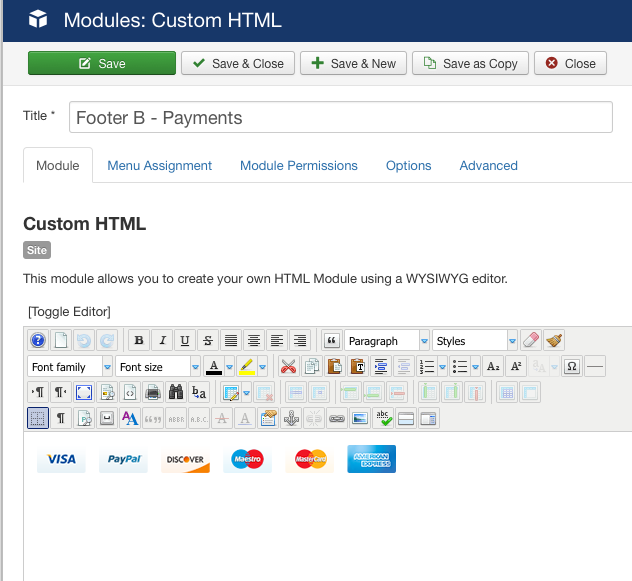Screen dimensions: 632x581
Task: Toggle visual aid guidelines
Action: click(38, 418)
